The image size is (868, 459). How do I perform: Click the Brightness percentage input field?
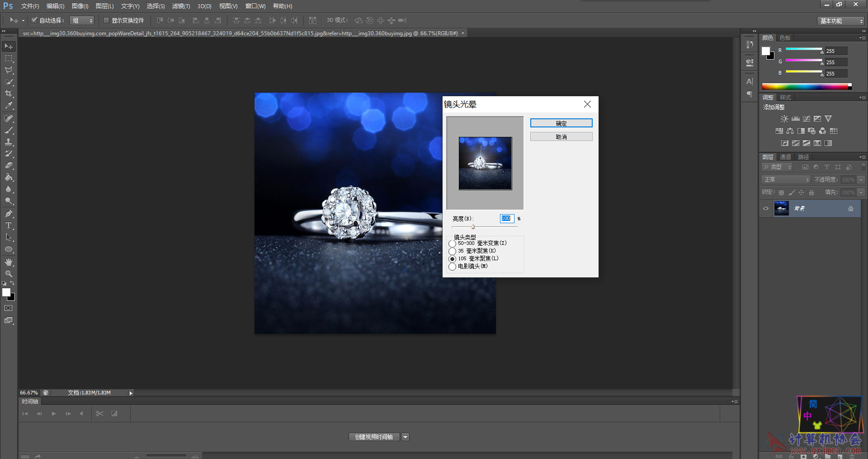(x=507, y=219)
